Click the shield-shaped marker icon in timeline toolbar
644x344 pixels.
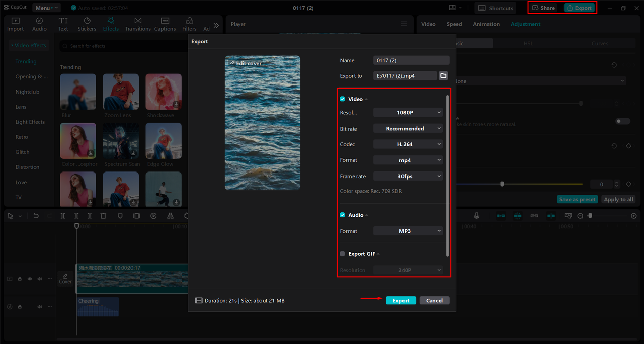tap(120, 216)
